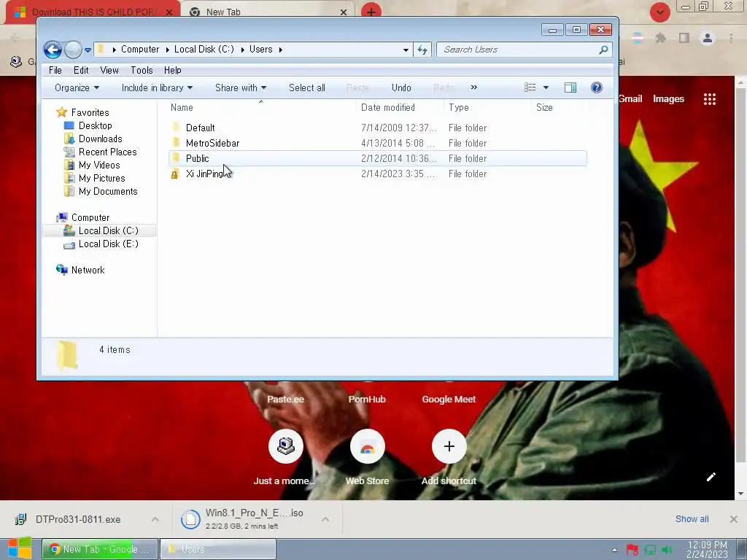Open Explorer help with the question icon
Viewport: 747px width, 560px height.
tap(597, 87)
